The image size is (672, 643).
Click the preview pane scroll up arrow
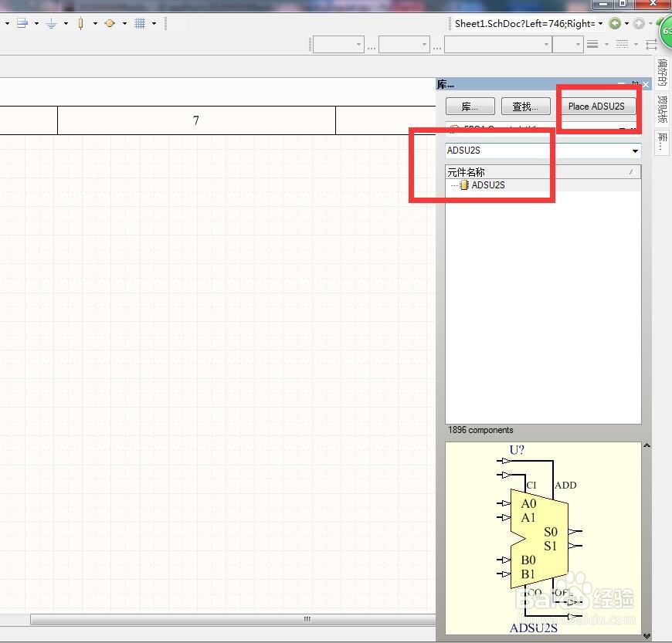point(647,446)
